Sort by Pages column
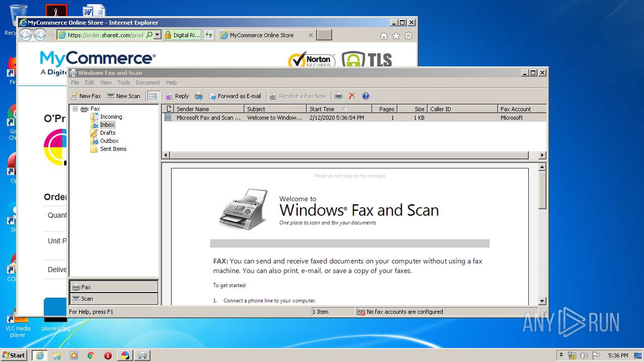Image resolution: width=644 pixels, height=362 pixels. point(385,109)
